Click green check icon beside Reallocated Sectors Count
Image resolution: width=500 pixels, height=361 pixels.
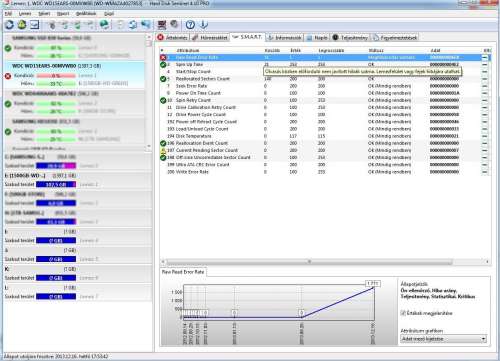(163, 79)
